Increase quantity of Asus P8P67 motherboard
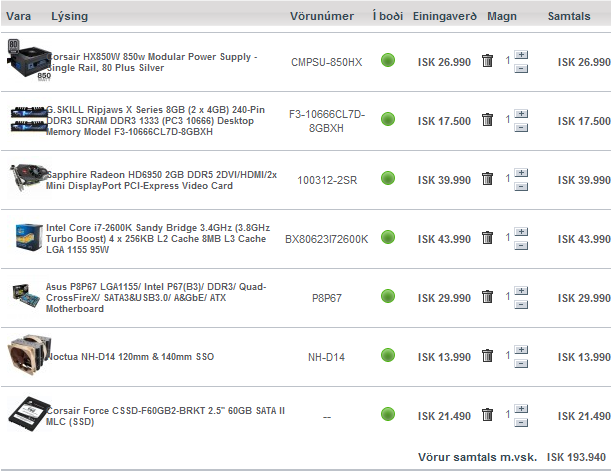This screenshot has height=471, width=615. [521, 290]
